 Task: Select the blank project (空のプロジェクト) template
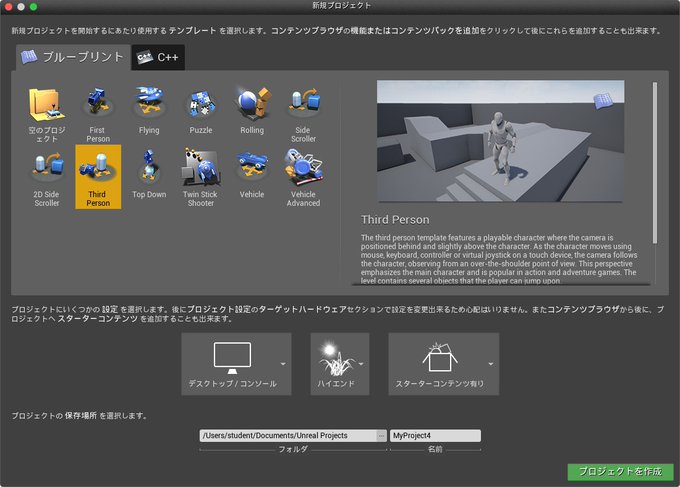point(47,113)
